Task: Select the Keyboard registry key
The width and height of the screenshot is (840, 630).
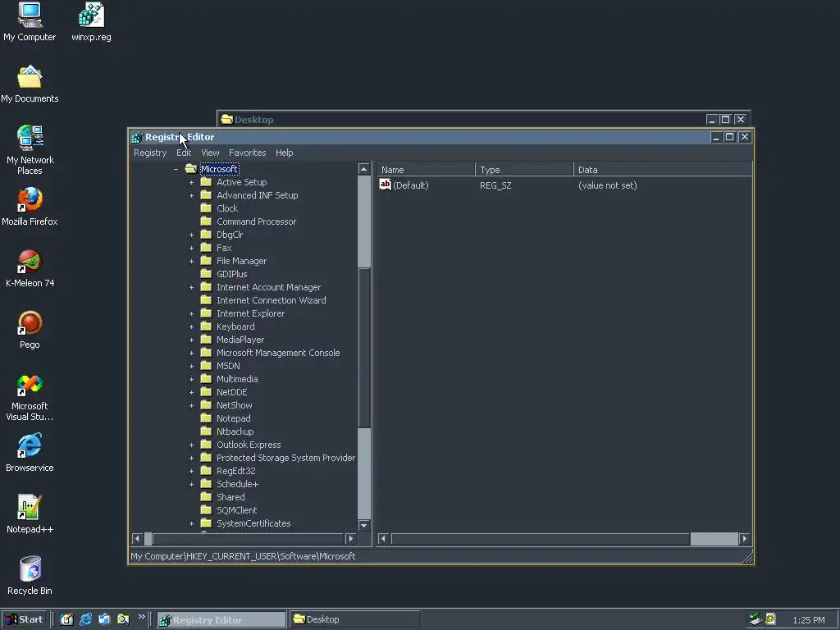Action: (x=235, y=326)
